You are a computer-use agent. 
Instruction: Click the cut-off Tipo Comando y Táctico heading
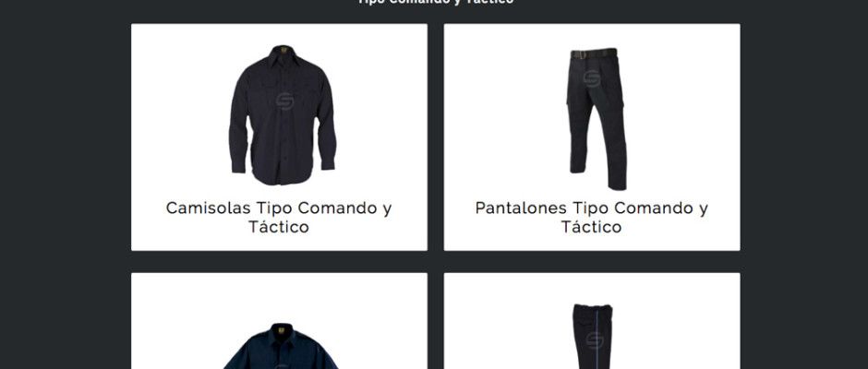(x=435, y=2)
